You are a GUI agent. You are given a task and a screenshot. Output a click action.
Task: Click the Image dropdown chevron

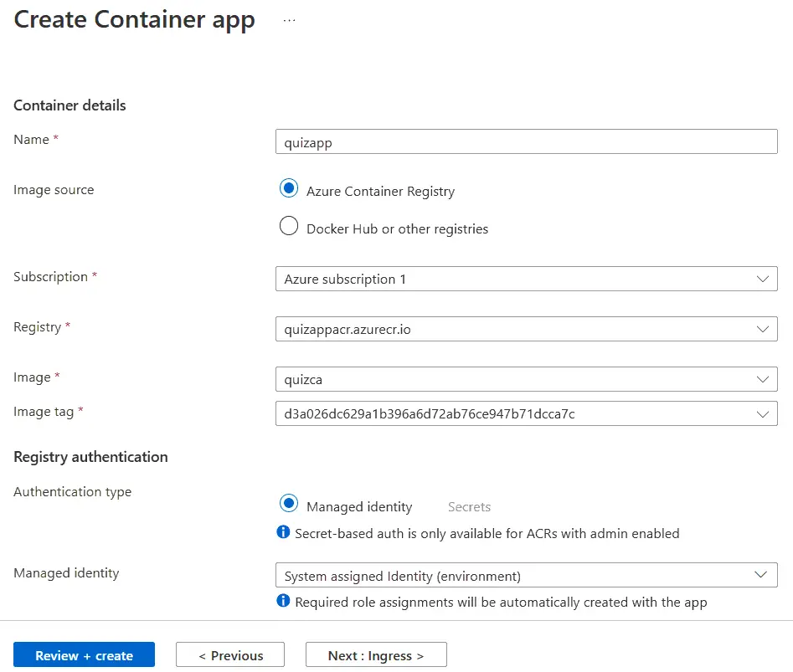tap(763, 379)
